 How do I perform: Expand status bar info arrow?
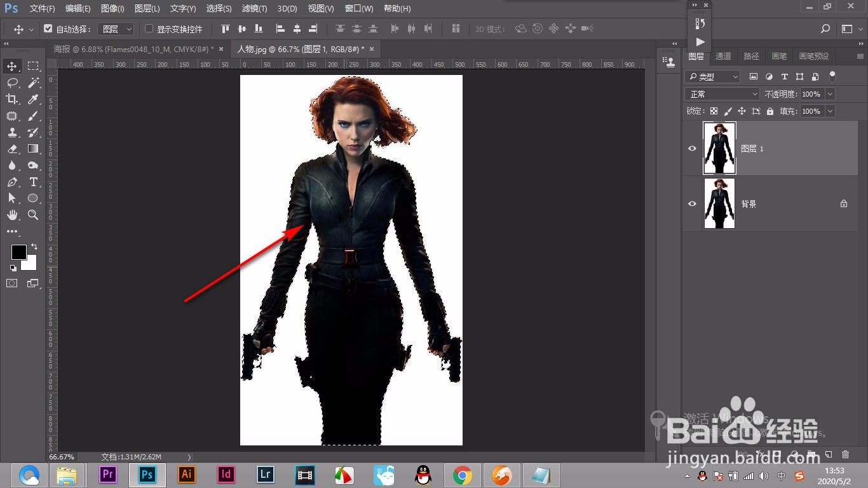click(x=189, y=457)
